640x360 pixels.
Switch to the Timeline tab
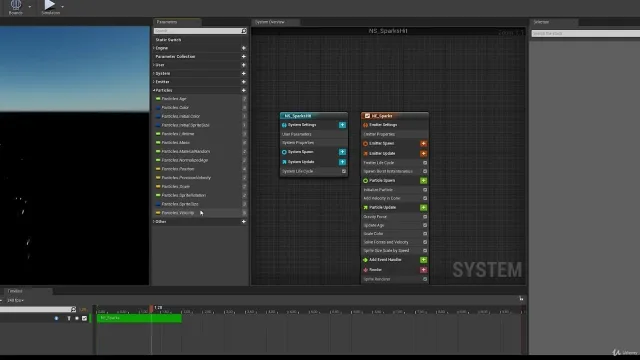pos(28,291)
